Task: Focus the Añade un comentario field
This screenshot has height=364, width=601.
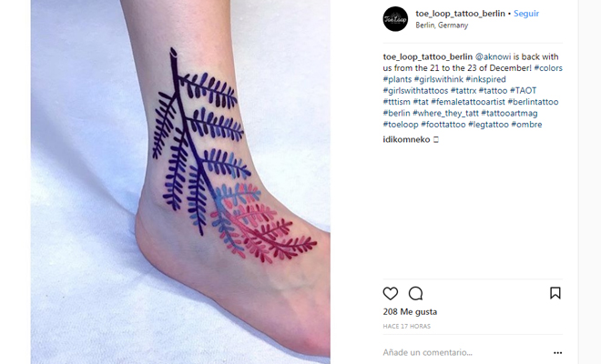Action: pyautogui.click(x=465, y=352)
